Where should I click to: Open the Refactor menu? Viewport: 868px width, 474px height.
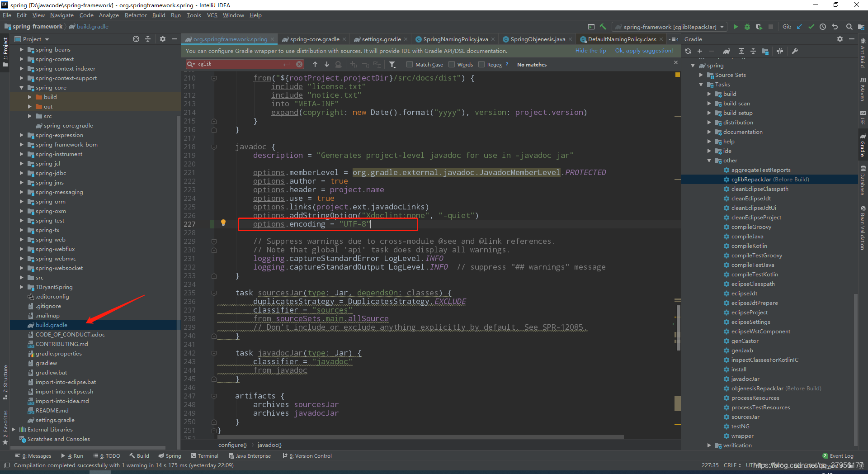click(136, 15)
